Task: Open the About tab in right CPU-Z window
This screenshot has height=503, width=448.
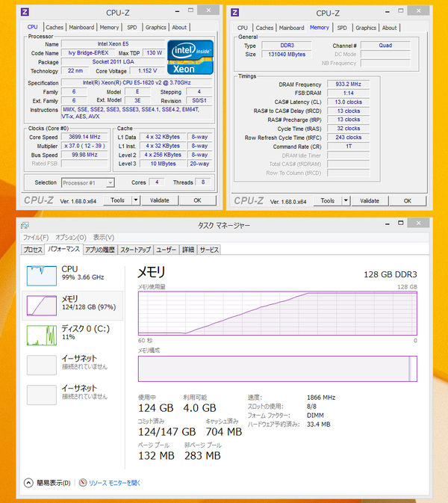Action: pos(389,28)
